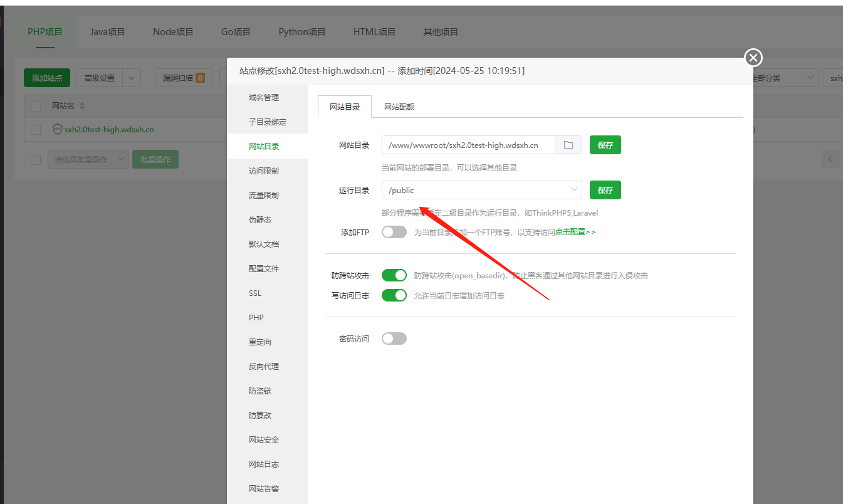Switch to the Java项目 tab

[108, 32]
